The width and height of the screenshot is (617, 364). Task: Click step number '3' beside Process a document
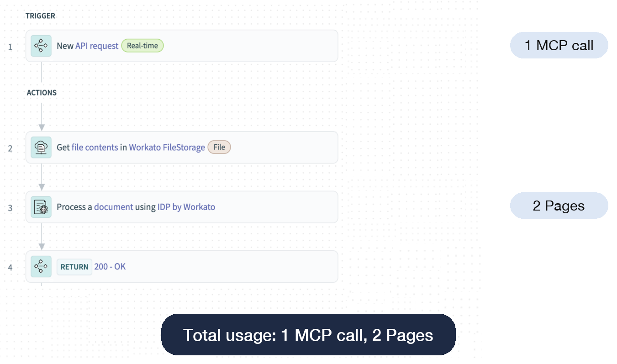click(x=11, y=208)
